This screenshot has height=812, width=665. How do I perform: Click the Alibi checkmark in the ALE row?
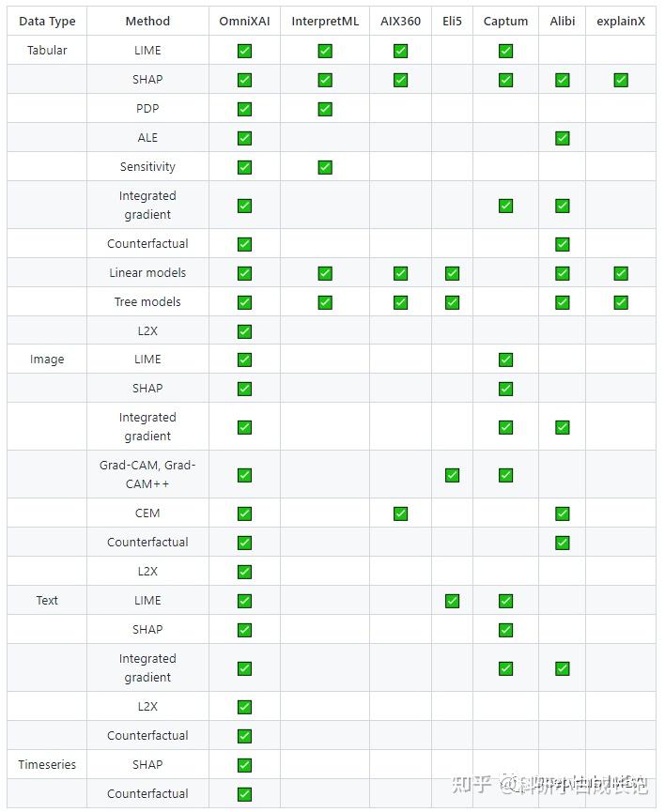[x=563, y=138]
